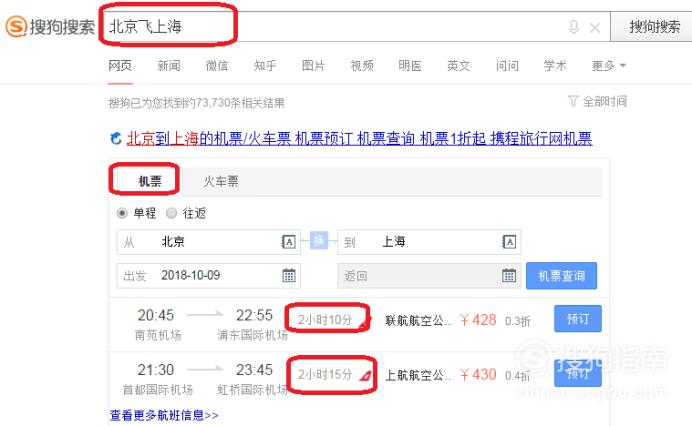Click the destination city field 上海

click(x=429, y=242)
